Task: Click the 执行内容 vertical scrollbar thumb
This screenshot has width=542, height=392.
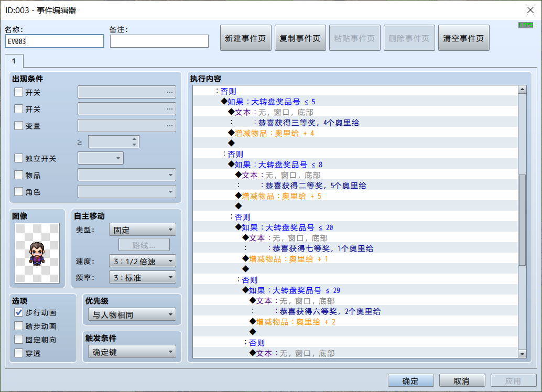Action: (x=522, y=220)
